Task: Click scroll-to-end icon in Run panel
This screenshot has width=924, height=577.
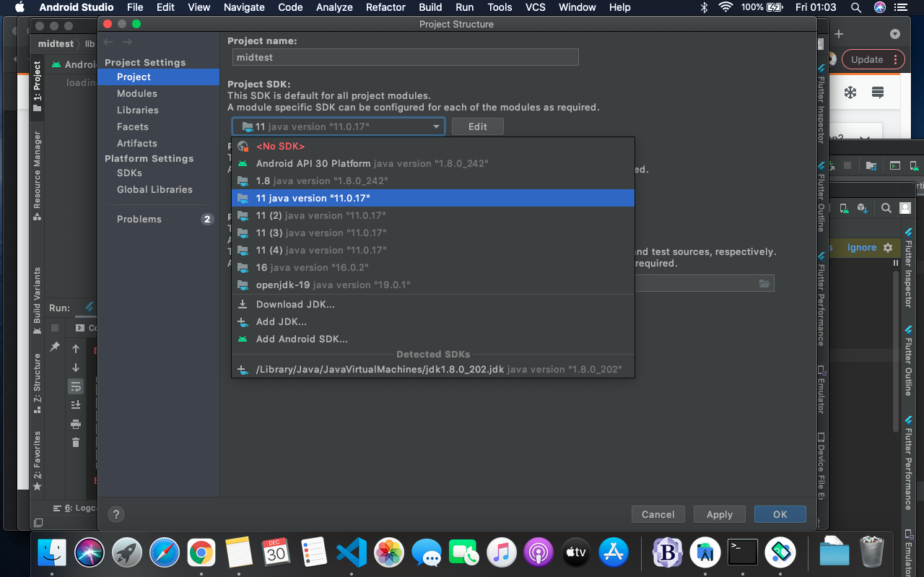Action: pos(76,405)
